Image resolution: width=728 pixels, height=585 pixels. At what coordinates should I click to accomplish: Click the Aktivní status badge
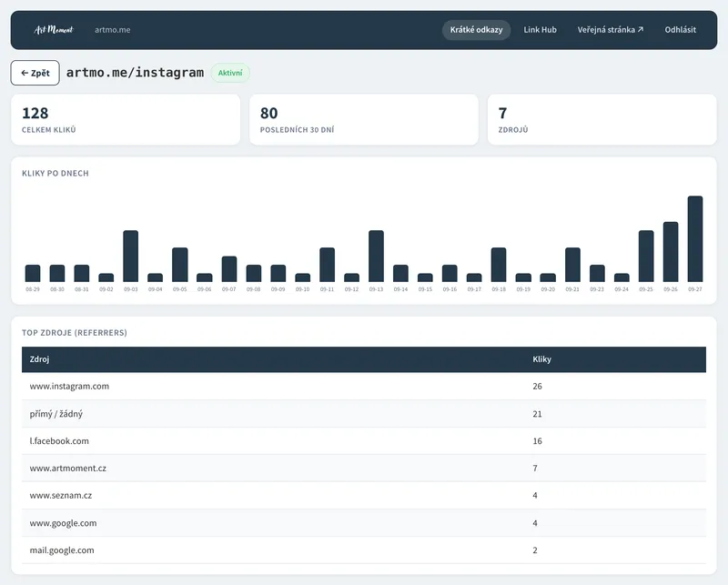point(230,73)
